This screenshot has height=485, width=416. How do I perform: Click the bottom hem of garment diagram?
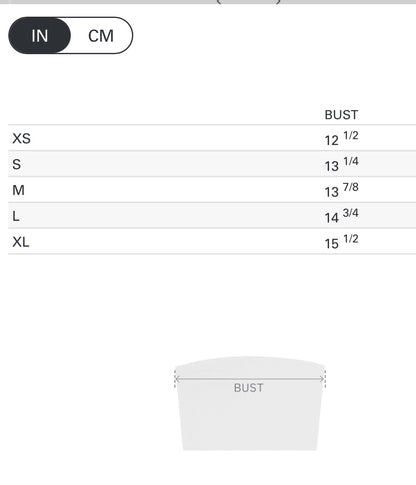(250, 450)
